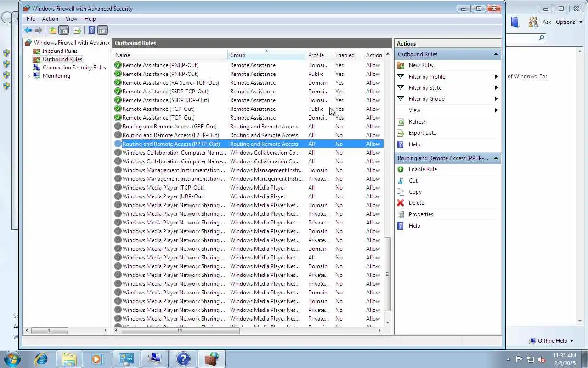This screenshot has height=368, width=588.
Task: Click the Filter by Profile funnel icon
Action: pos(401,77)
